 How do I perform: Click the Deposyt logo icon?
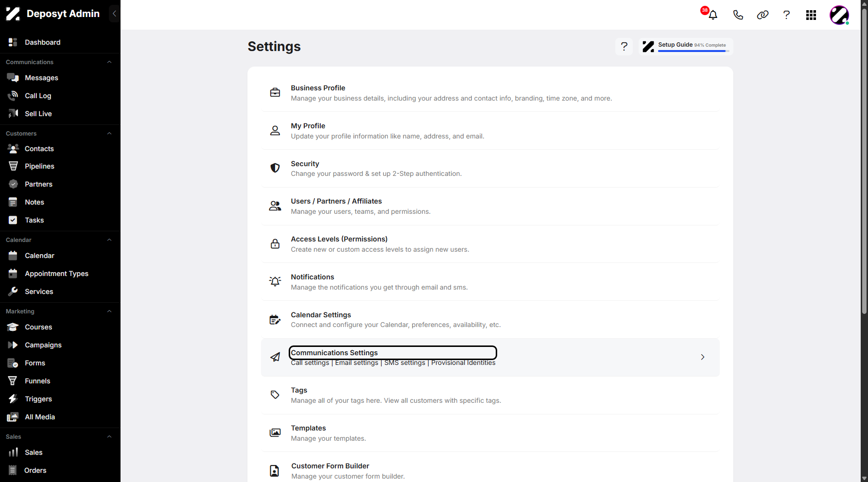tap(13, 14)
